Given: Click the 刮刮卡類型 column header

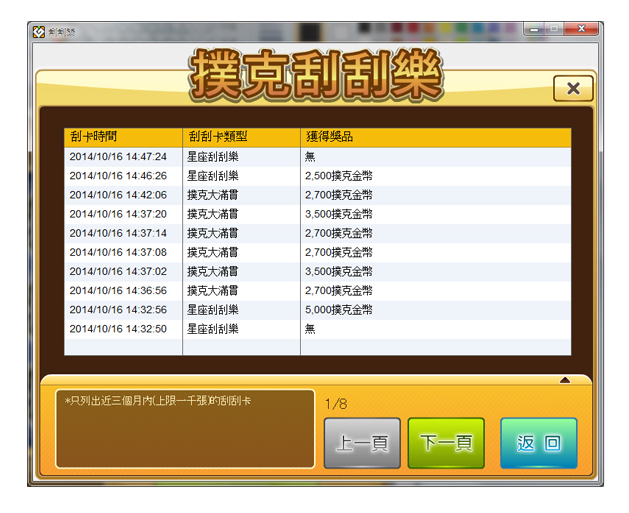Looking at the screenshot, I should tap(240, 137).
